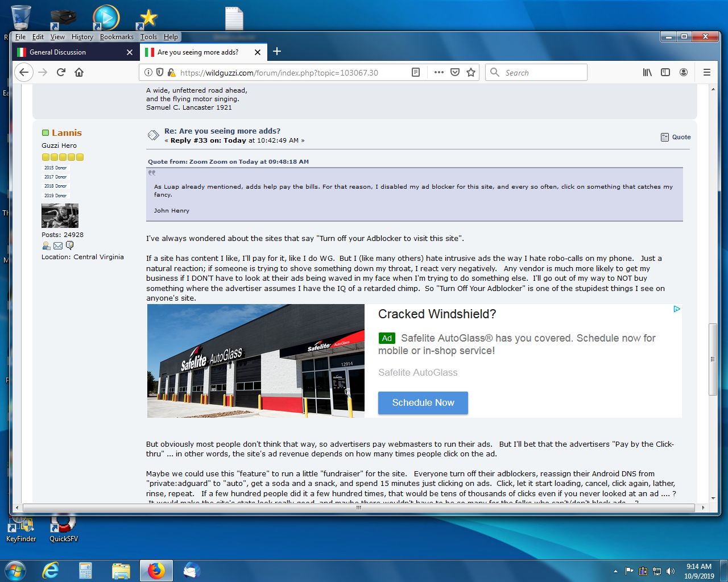Click the email envelope icon for Lannis
Image resolution: width=728 pixels, height=582 pixels.
[58, 246]
